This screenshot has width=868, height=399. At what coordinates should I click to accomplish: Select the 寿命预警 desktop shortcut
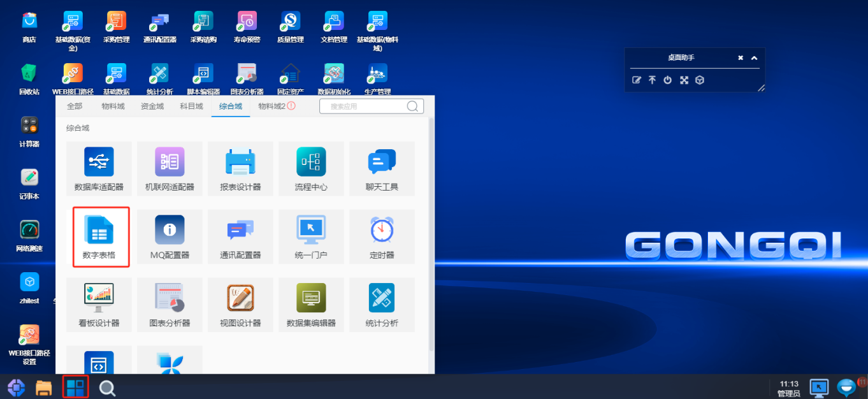coord(247,27)
